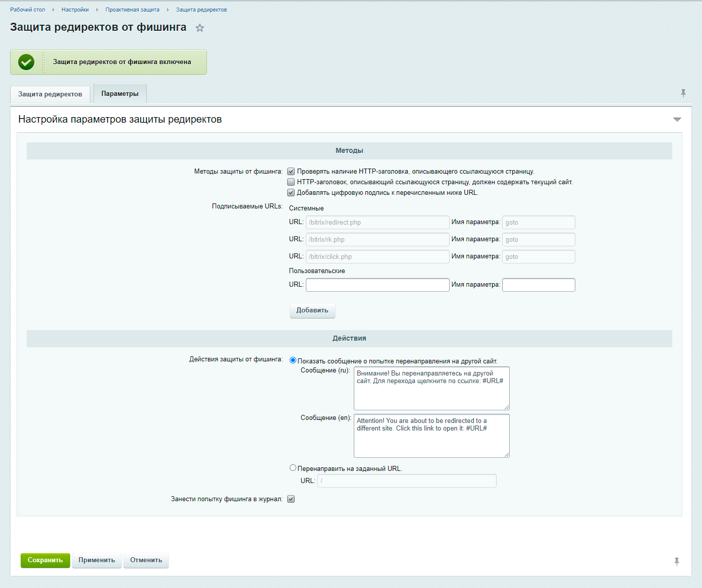702x588 pixels.
Task: Click the pin icon beside the tabs
Action: (683, 93)
